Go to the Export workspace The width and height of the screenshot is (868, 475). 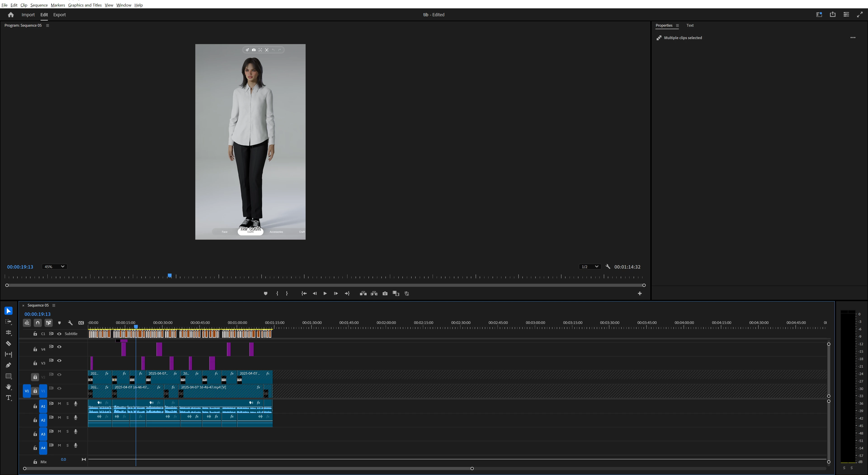[x=59, y=15]
